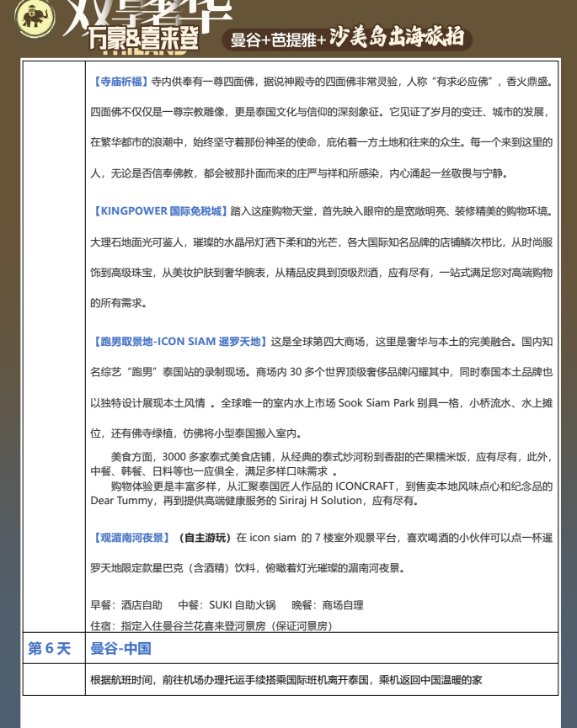577x728 pixels.
Task: Click the line starting 位，还有佛寺绿植
Action: point(197,433)
